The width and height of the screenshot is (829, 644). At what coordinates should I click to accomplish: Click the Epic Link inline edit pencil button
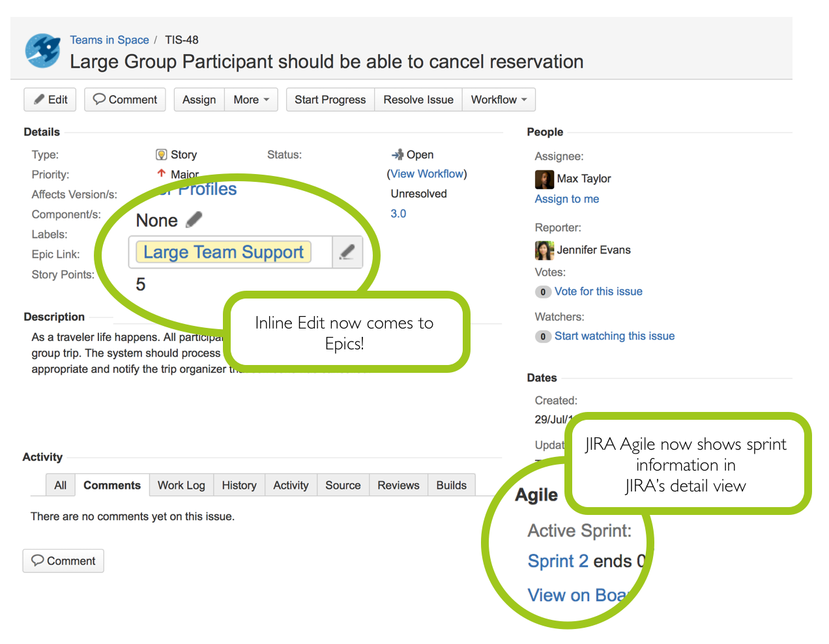pos(347,252)
